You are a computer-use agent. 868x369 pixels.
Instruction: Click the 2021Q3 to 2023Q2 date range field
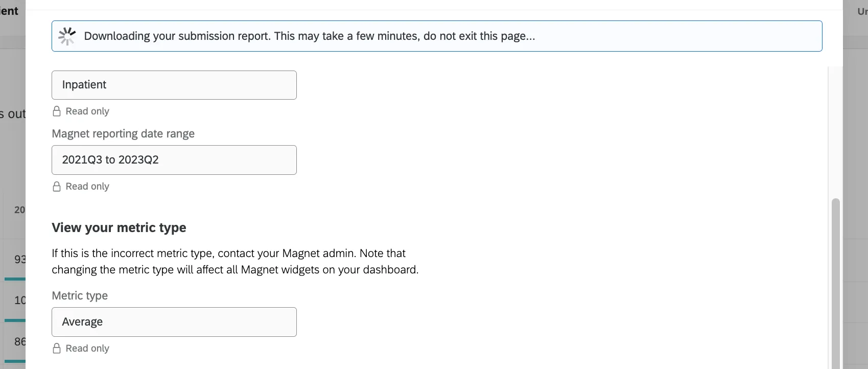(174, 160)
